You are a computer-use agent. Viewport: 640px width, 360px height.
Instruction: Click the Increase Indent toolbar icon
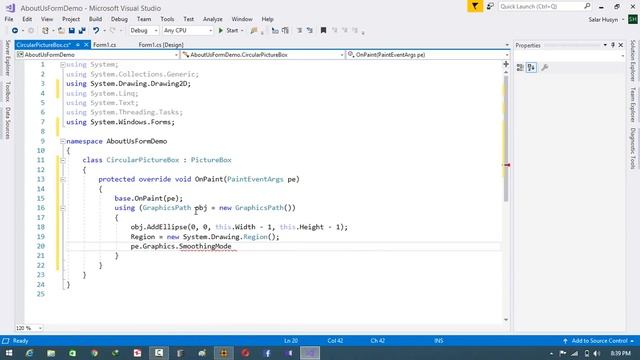(309, 31)
